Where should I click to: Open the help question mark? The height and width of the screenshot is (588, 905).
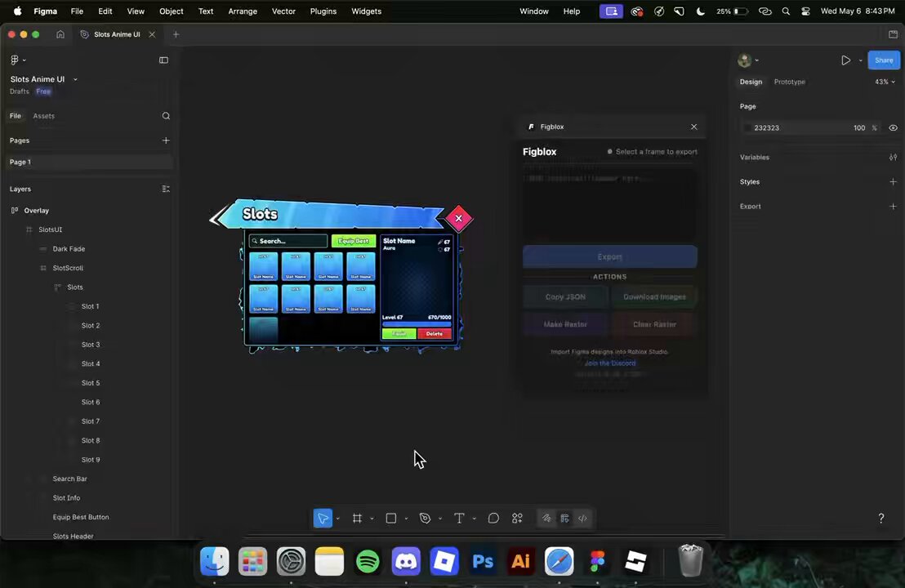click(x=880, y=519)
